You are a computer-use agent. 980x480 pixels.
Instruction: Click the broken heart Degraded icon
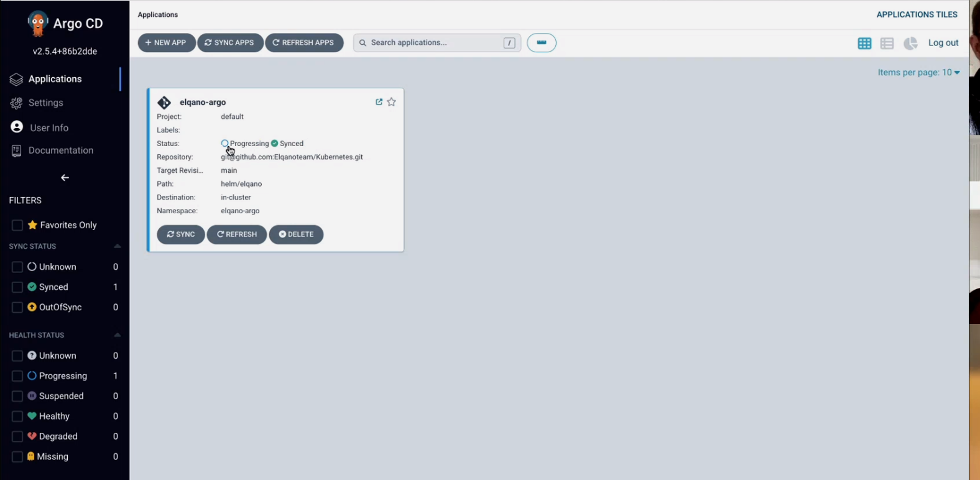point(32,436)
